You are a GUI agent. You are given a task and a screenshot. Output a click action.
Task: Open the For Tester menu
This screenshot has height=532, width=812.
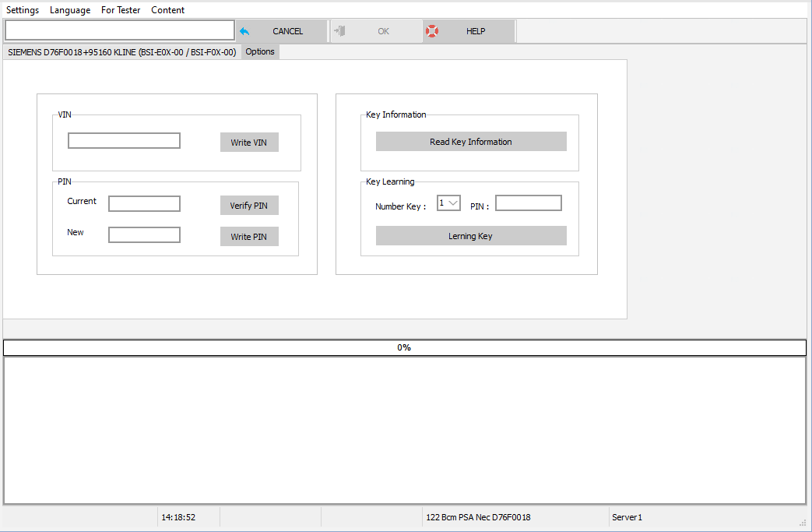coord(121,10)
